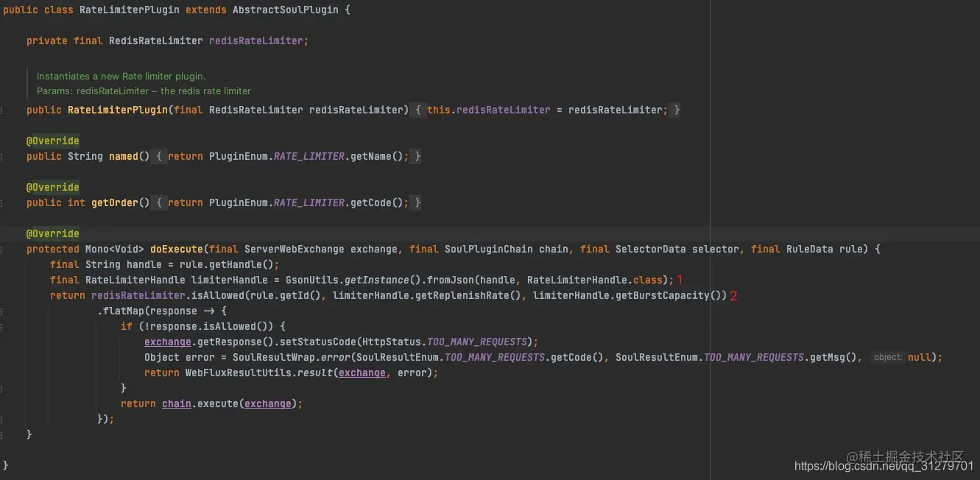Click the 'null' argument after object hint
Viewport: 980px width, 480px height.
coord(919,357)
